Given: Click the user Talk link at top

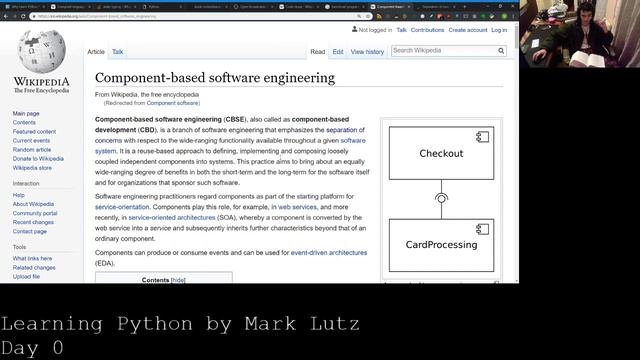Looking at the screenshot, I should click(x=401, y=30).
